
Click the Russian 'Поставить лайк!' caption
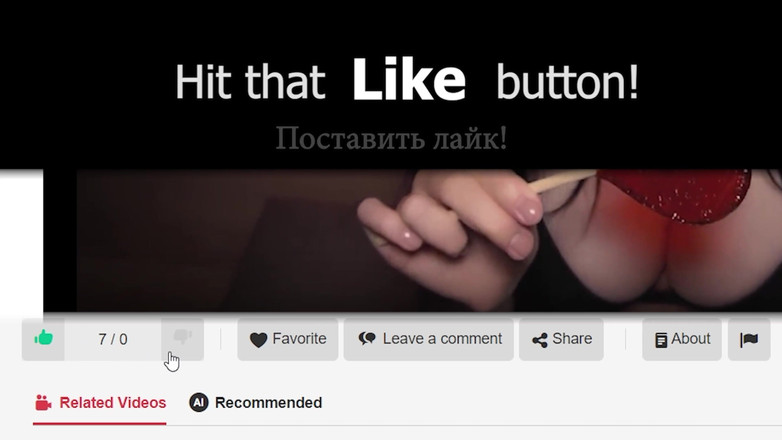click(391, 138)
